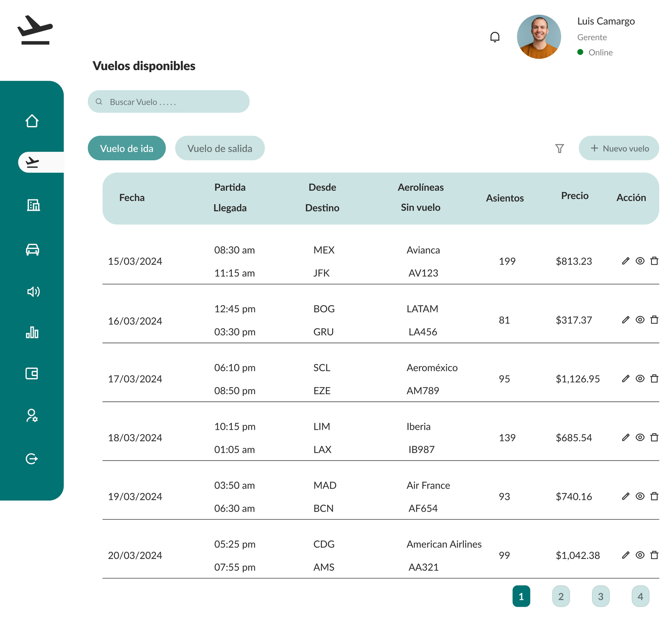
Task: View details of Avianca AV123 flight
Action: click(x=640, y=261)
